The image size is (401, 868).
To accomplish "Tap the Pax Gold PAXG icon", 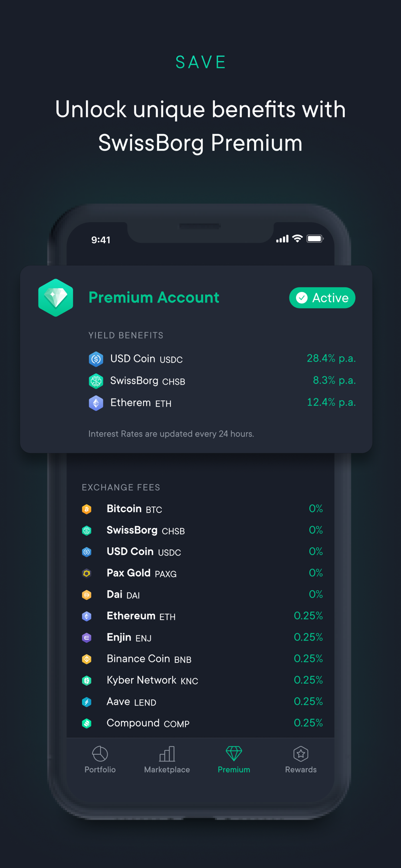I will pyautogui.click(x=87, y=573).
